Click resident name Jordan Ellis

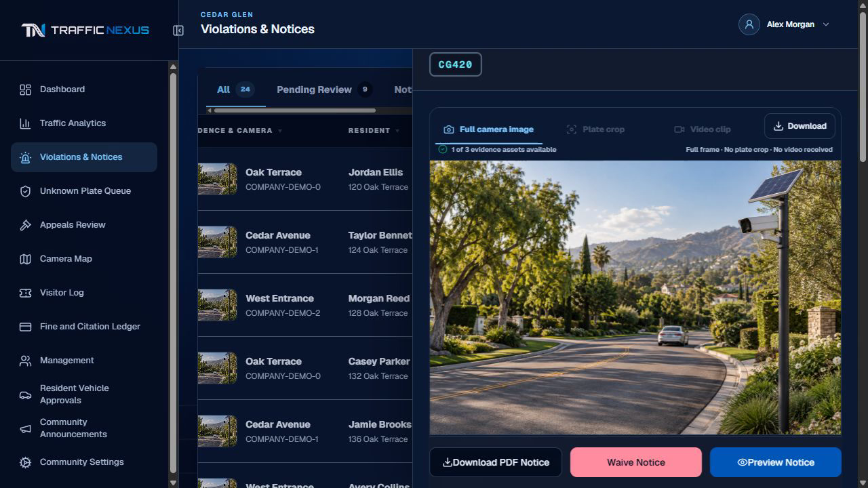[375, 172]
